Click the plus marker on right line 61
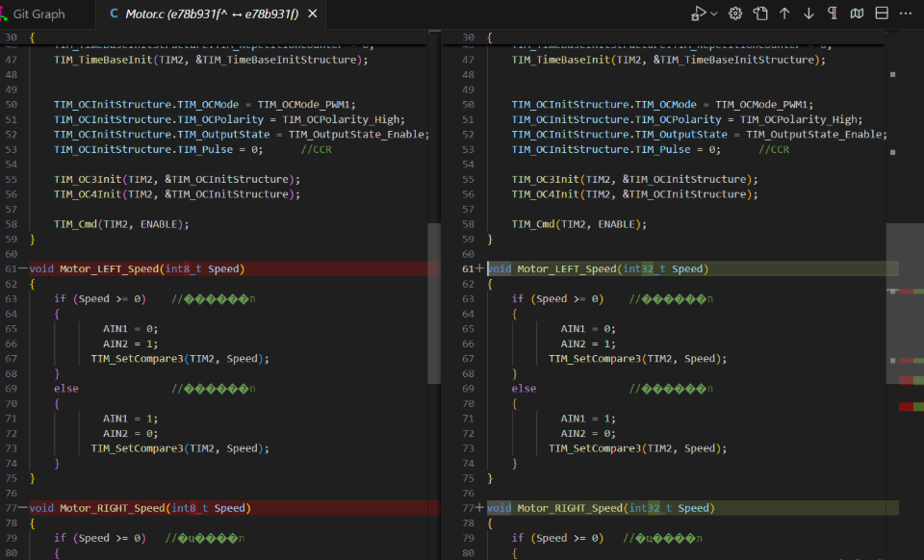 [x=479, y=268]
